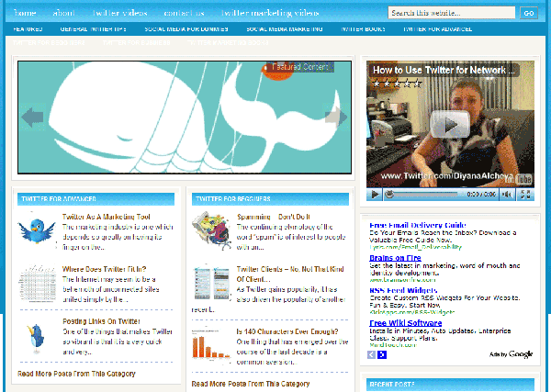Open the contact us page

(185, 13)
